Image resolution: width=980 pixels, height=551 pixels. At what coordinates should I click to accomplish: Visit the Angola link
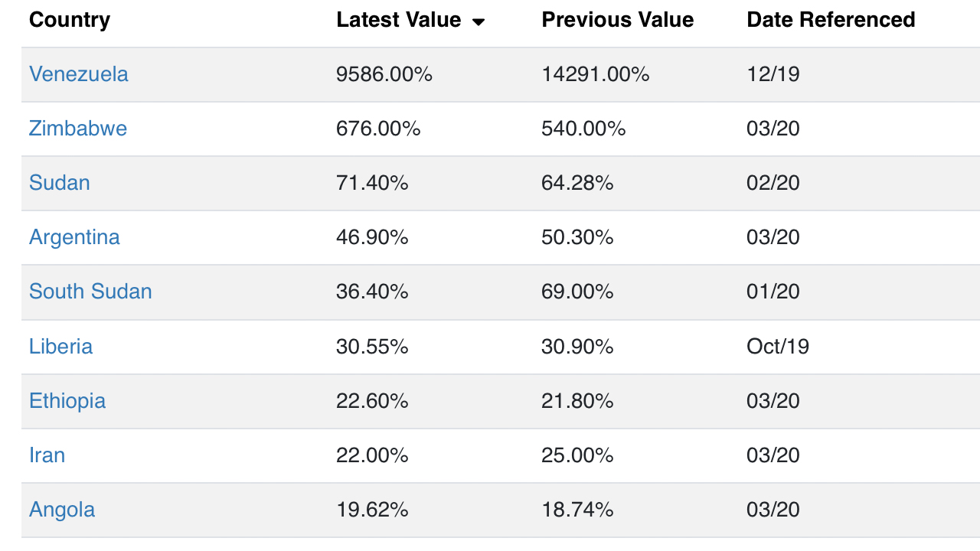point(62,510)
